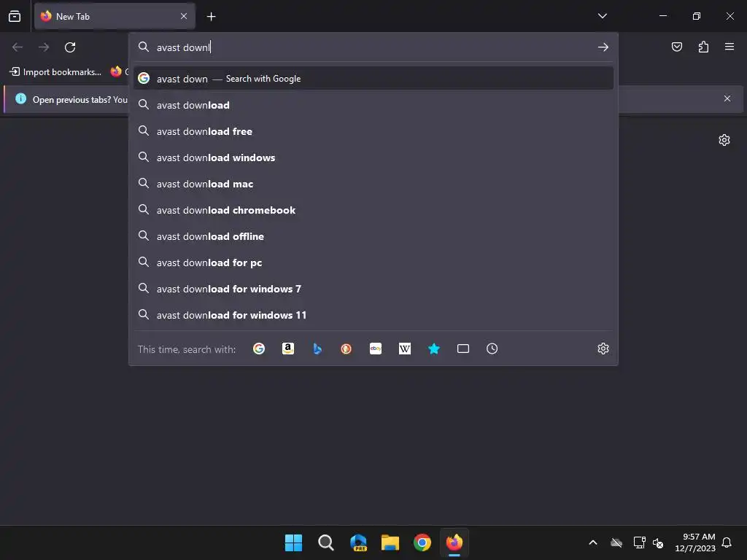Pick 'avast download for pc' suggestion
Image resolution: width=747 pixels, height=560 pixels.
coord(373,262)
